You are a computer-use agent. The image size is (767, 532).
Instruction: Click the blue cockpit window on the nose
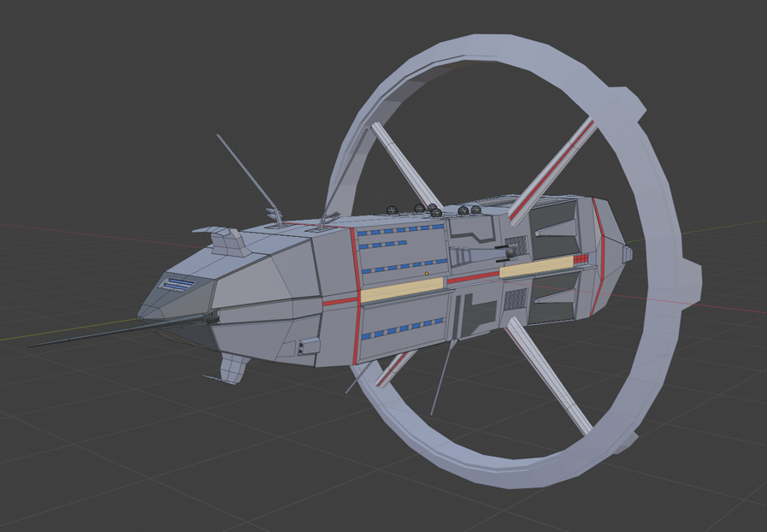click(x=178, y=283)
